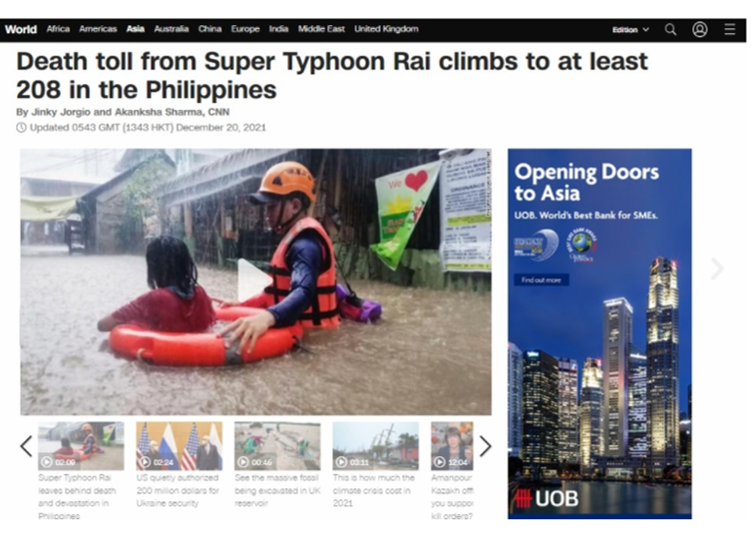756x534 pixels.
Task: Open the massive fossil excavation video
Action: click(277, 446)
